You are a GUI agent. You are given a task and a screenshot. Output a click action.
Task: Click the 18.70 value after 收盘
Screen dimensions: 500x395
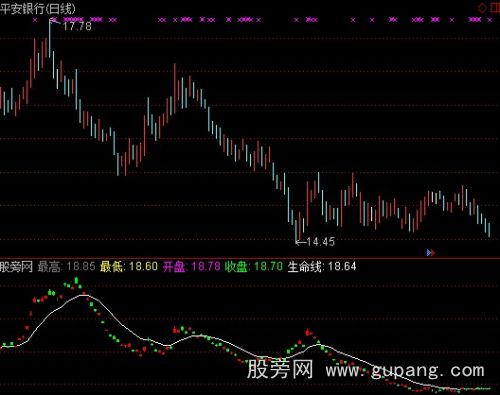pyautogui.click(x=268, y=267)
